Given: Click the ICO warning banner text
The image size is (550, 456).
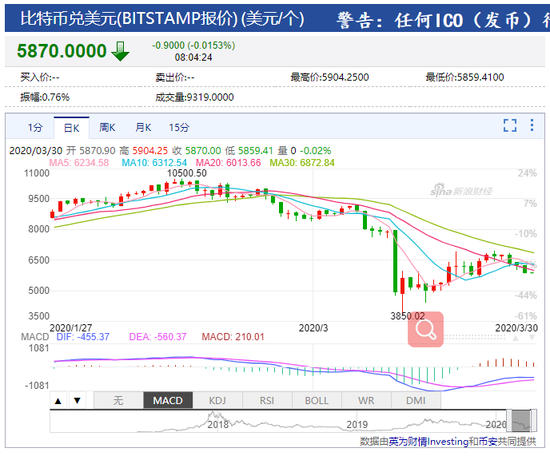Looking at the screenshot, I should coord(443,20).
